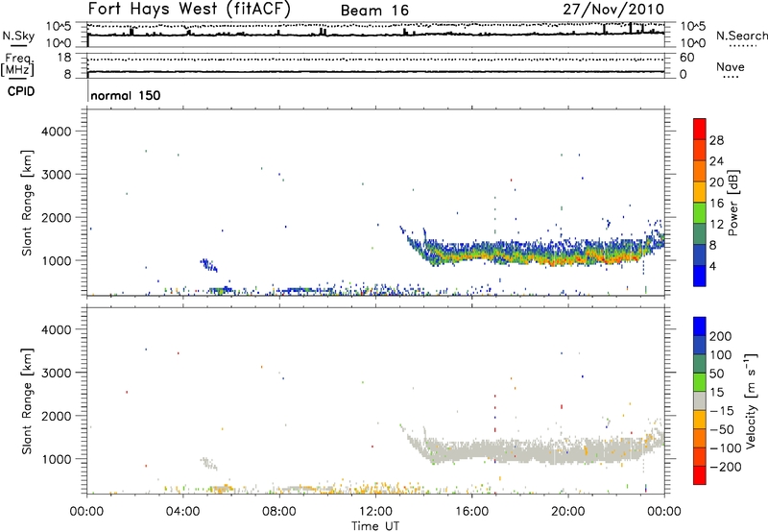The image size is (768, 532).
Task: Click the '16' power colorbar tick
Action: click(x=716, y=204)
